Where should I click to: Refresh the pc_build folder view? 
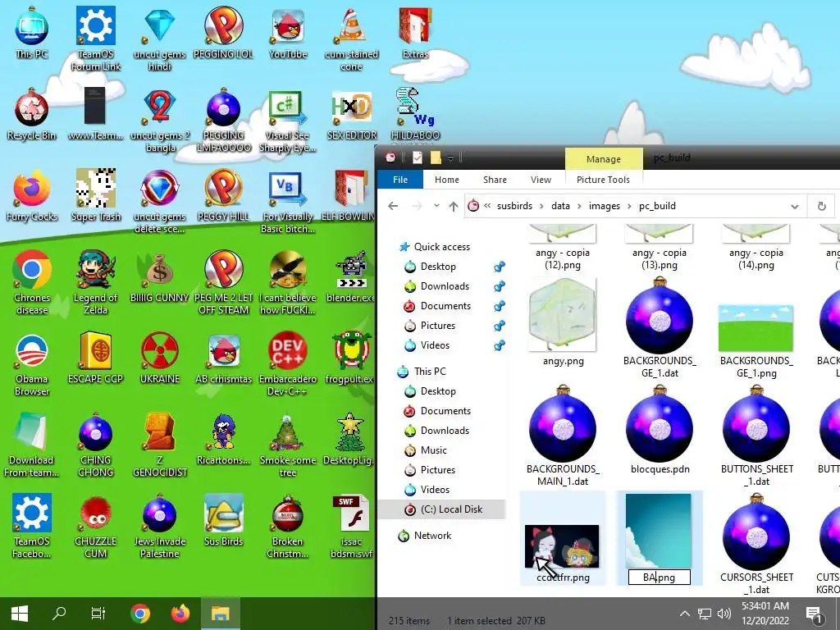coord(821,206)
